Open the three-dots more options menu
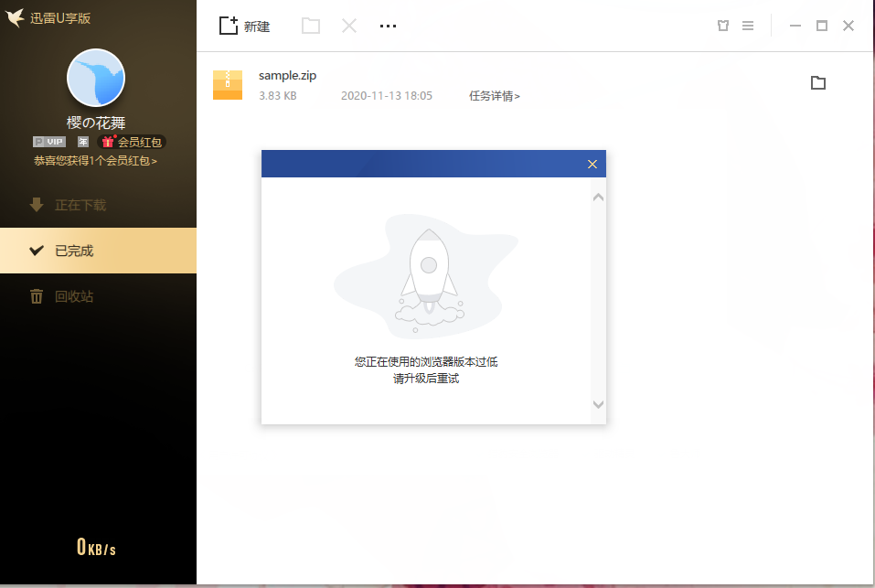Image resolution: width=875 pixels, height=588 pixels. click(x=388, y=26)
